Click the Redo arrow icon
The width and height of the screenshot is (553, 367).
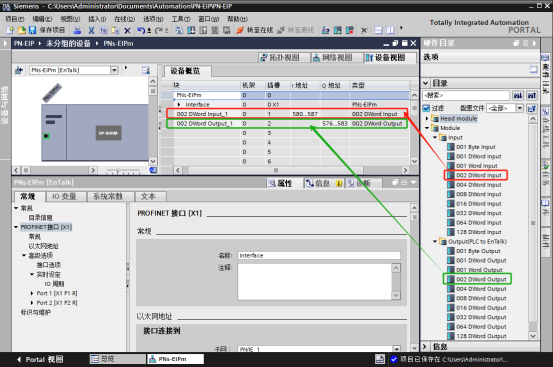click(x=158, y=30)
